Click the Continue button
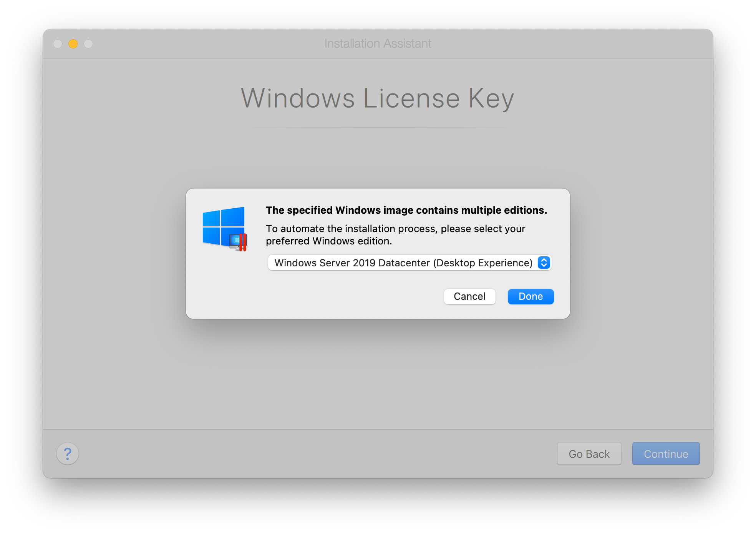 tap(666, 454)
